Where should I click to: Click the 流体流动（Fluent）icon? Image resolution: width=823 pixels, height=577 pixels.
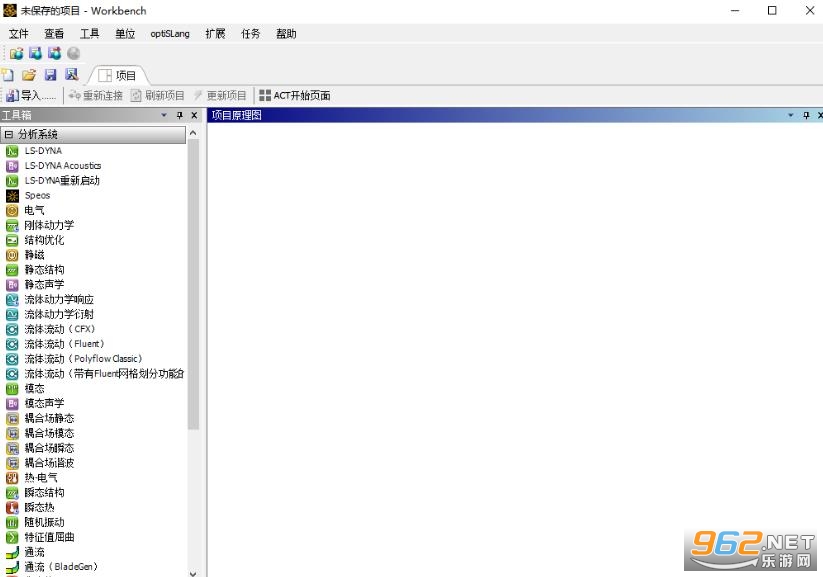click(x=12, y=344)
